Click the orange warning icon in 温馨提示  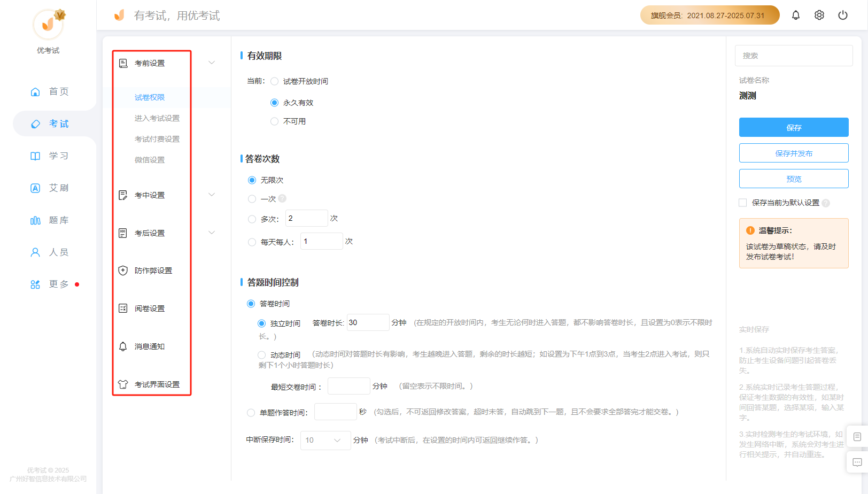click(750, 230)
